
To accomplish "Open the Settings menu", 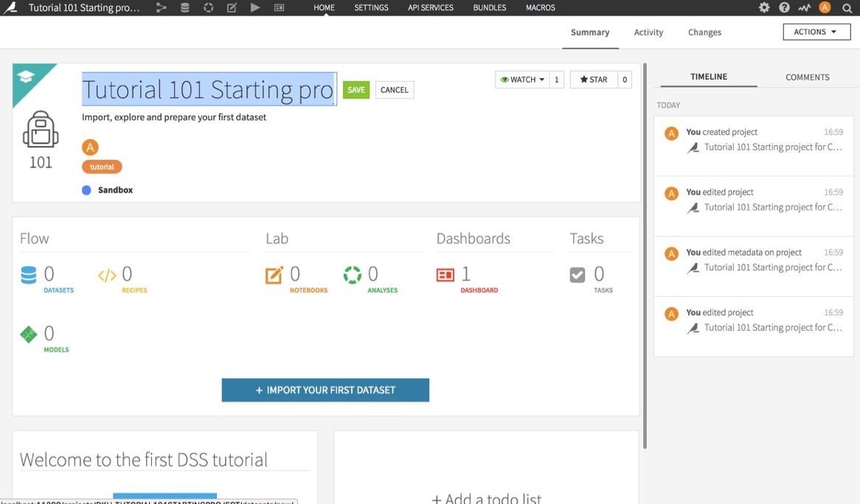I will pyautogui.click(x=371, y=7).
